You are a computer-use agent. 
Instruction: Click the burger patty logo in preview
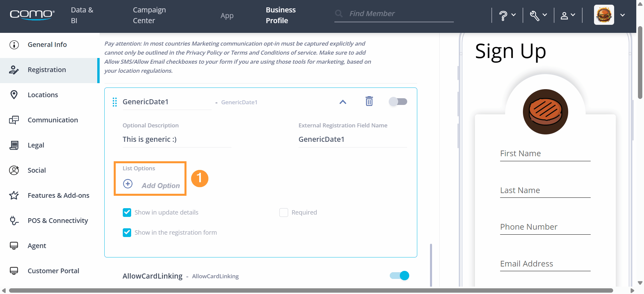(x=545, y=112)
